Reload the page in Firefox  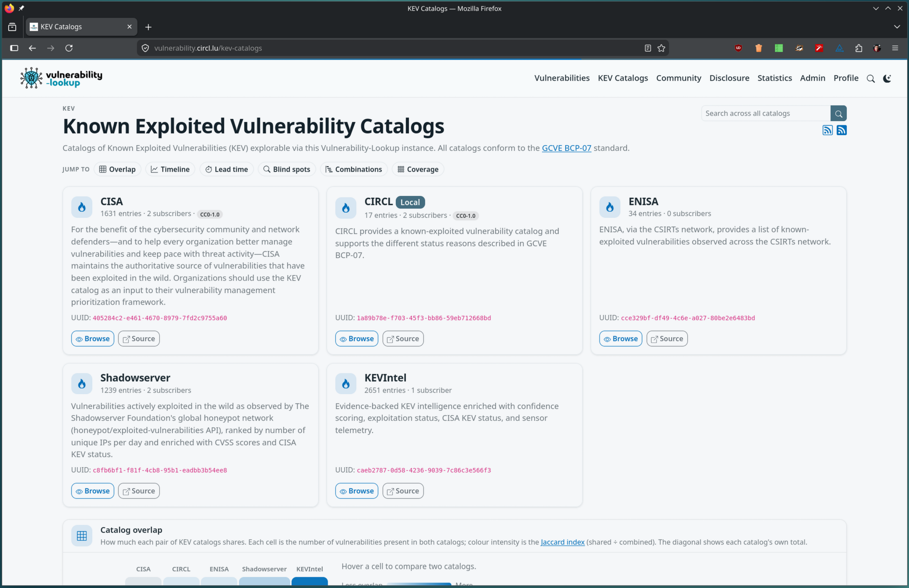coord(69,48)
